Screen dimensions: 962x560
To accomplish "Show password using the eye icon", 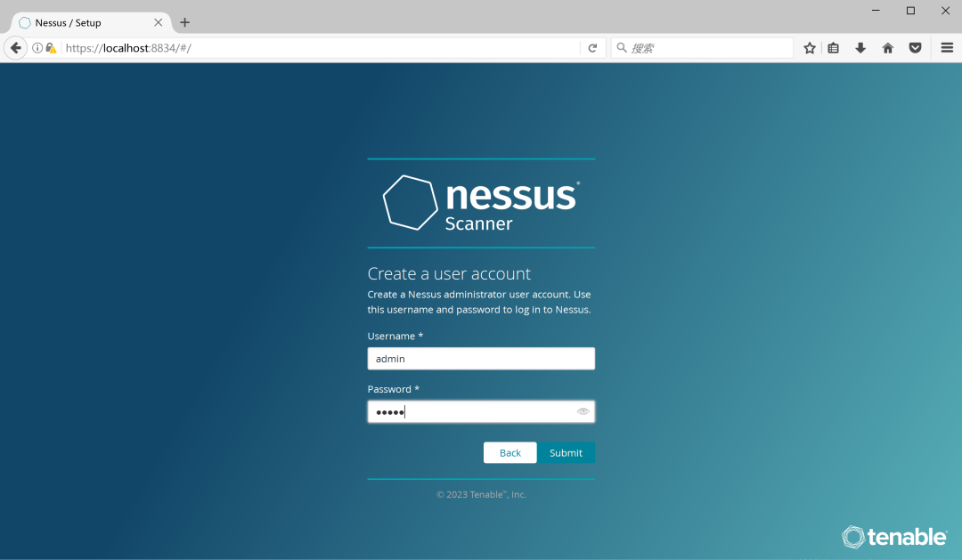I will (583, 411).
